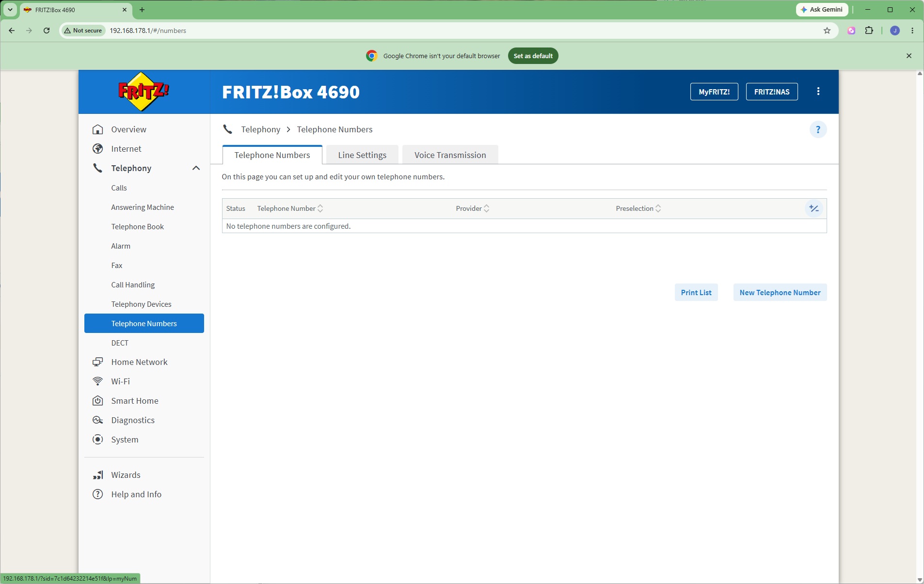
Task: Open the page help question mark icon
Action: pos(818,129)
